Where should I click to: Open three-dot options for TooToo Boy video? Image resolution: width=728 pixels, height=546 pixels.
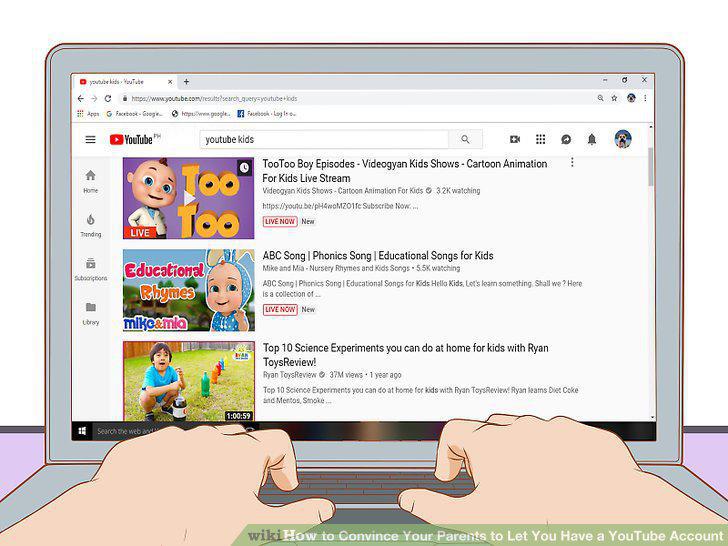pyautogui.click(x=572, y=162)
